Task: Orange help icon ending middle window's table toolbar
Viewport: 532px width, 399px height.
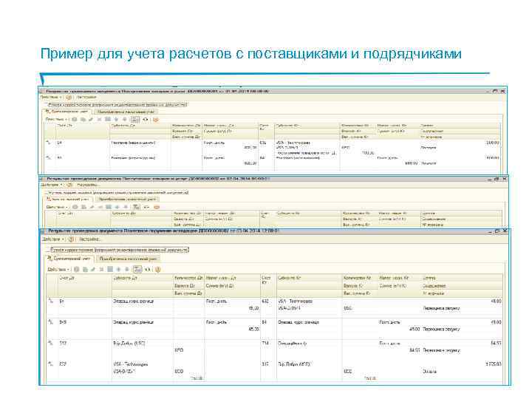Action: tap(157, 207)
